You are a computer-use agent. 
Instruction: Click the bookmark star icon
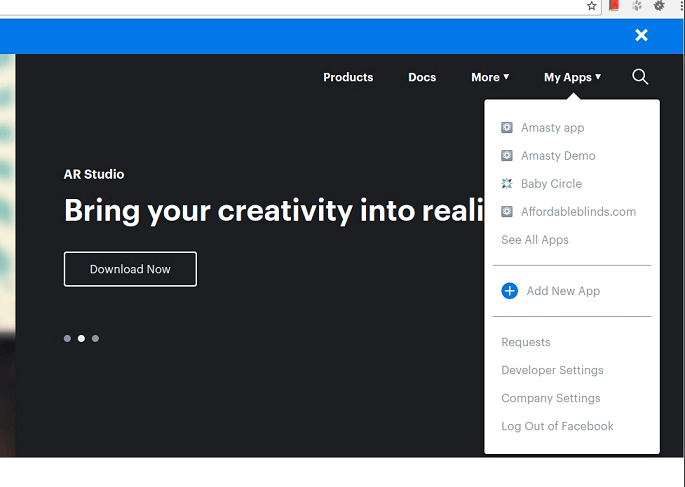click(592, 6)
